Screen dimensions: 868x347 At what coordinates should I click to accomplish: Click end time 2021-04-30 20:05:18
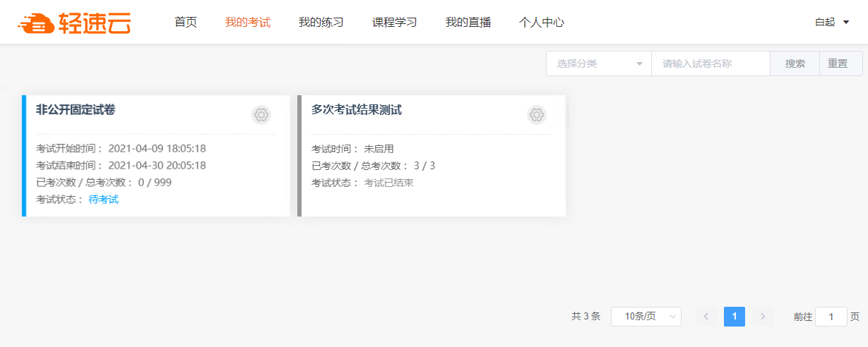tap(157, 166)
